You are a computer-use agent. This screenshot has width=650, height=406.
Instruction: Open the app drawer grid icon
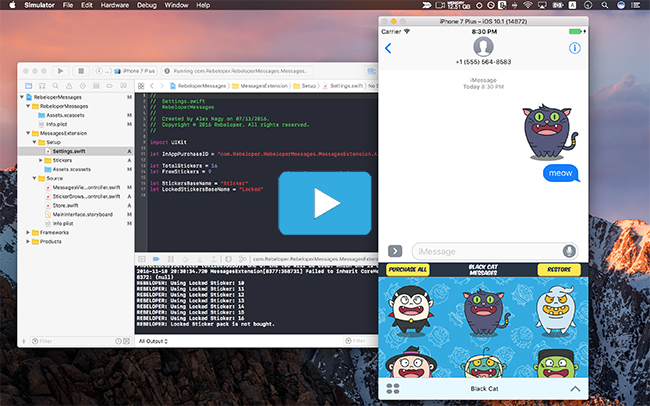click(393, 389)
